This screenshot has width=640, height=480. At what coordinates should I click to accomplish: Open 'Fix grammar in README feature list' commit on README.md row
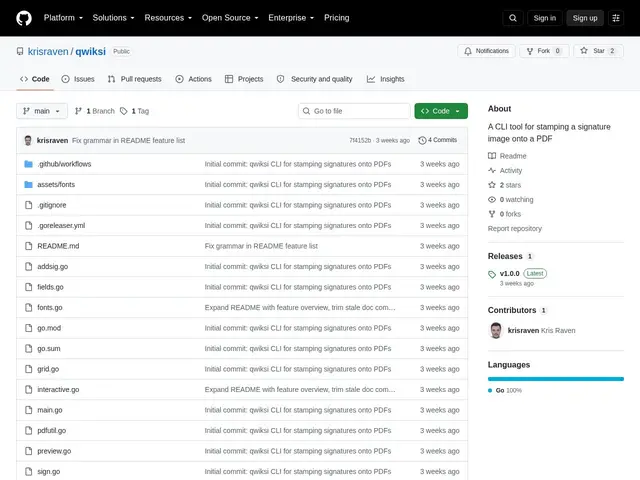(x=261, y=246)
